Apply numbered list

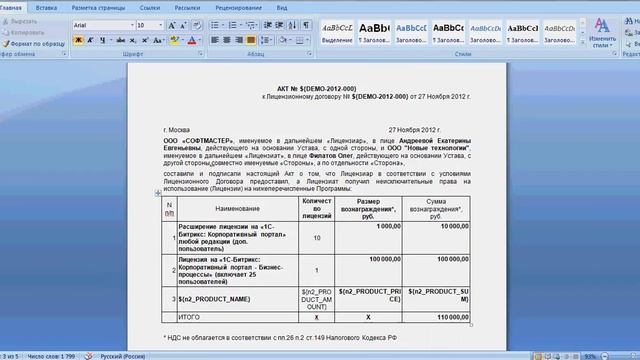232,25
